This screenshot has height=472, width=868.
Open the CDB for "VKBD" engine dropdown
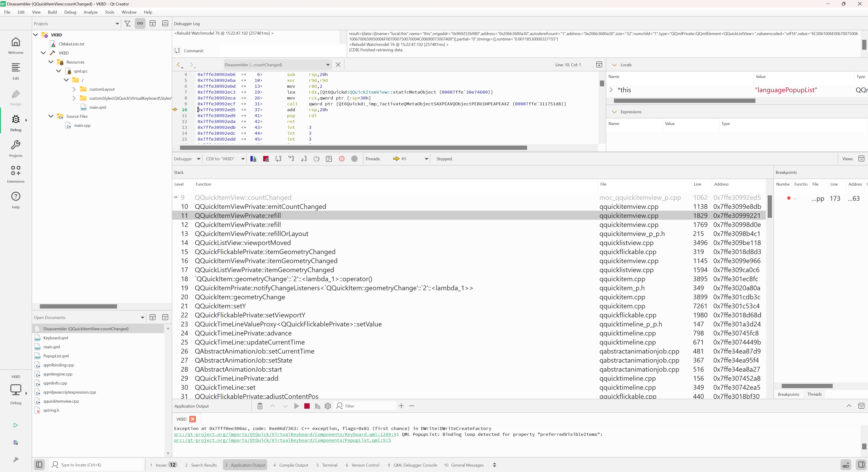click(x=225, y=159)
